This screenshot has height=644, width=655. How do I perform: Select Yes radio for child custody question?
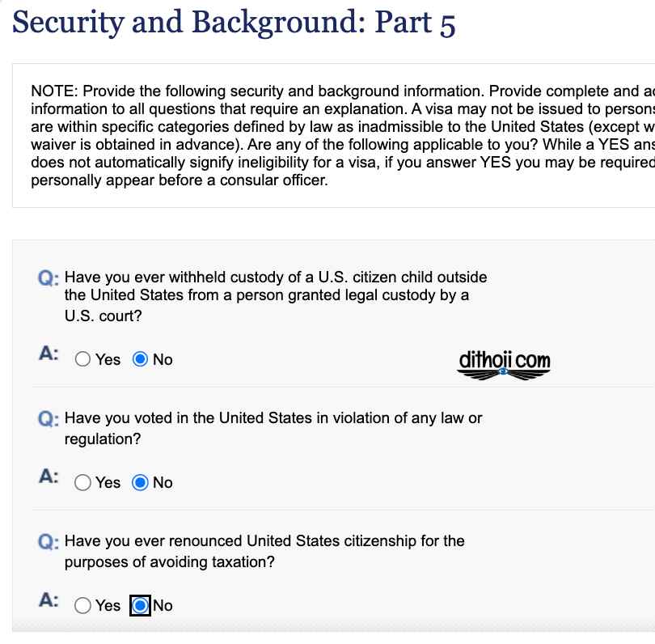[x=82, y=359]
